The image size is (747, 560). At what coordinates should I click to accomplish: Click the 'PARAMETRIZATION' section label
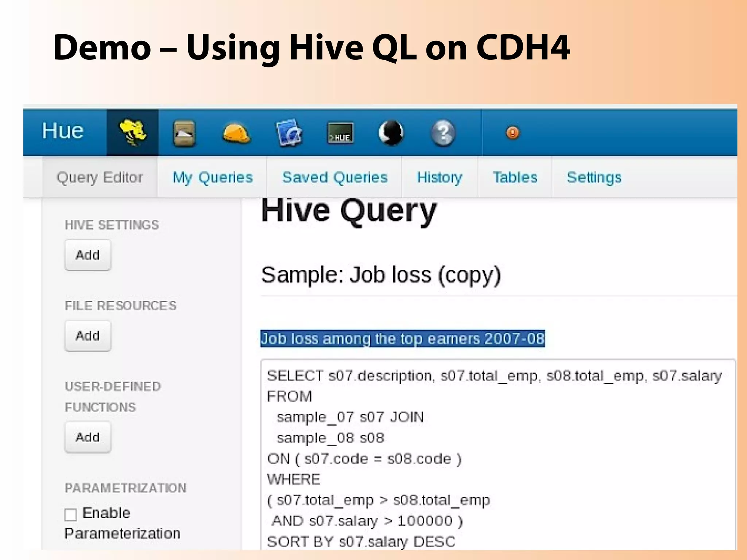point(125,488)
